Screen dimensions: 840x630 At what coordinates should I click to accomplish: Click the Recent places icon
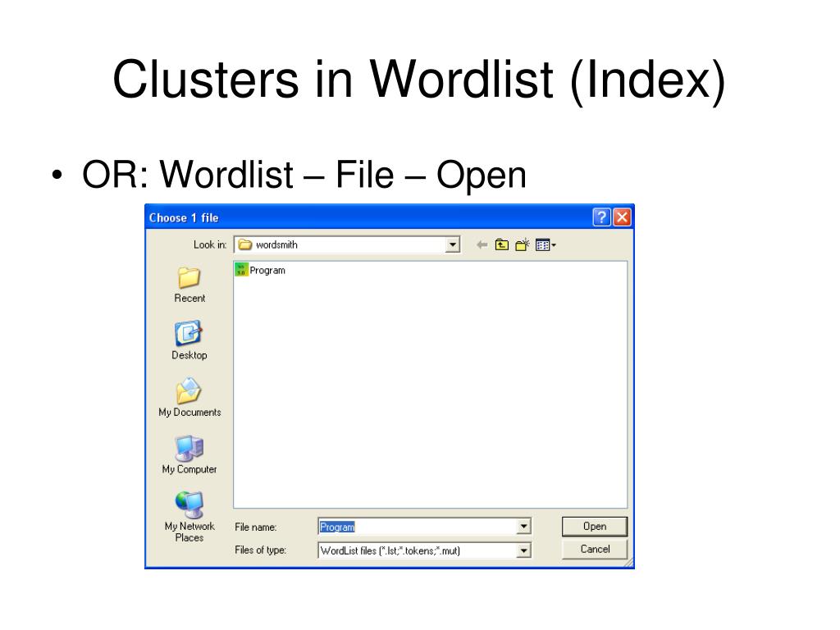(189, 277)
